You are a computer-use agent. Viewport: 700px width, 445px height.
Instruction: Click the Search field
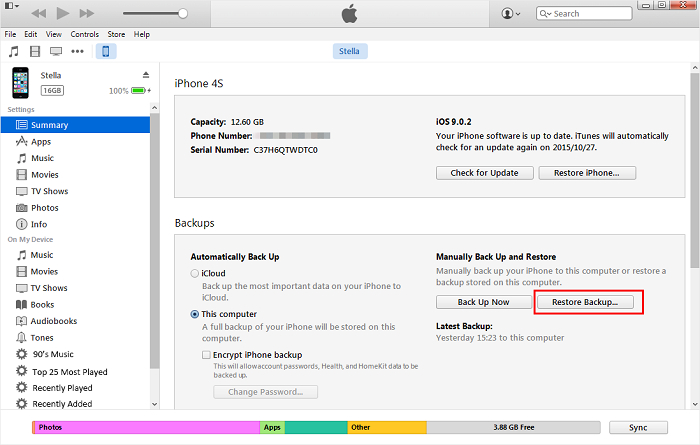tap(584, 13)
